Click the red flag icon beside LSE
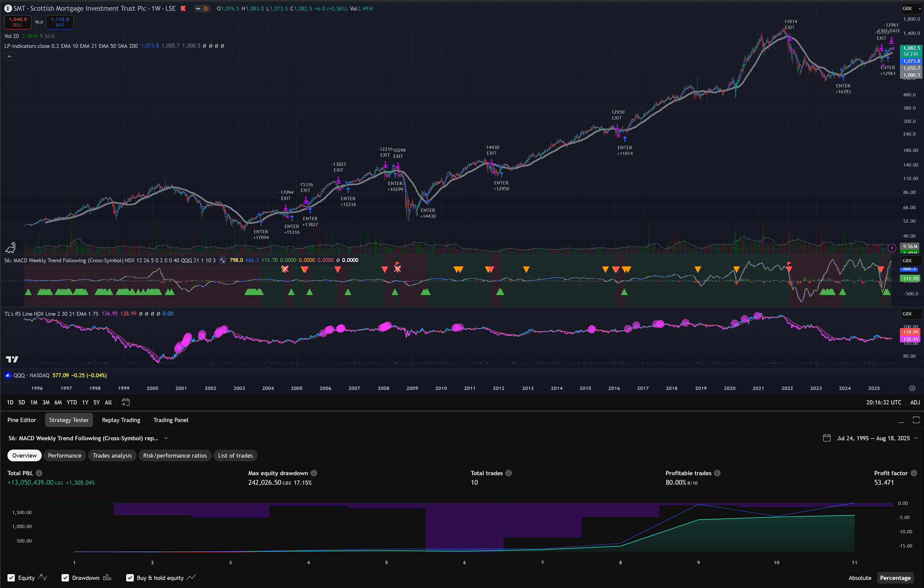Viewport: 924px width, 588px height. pos(183,8)
